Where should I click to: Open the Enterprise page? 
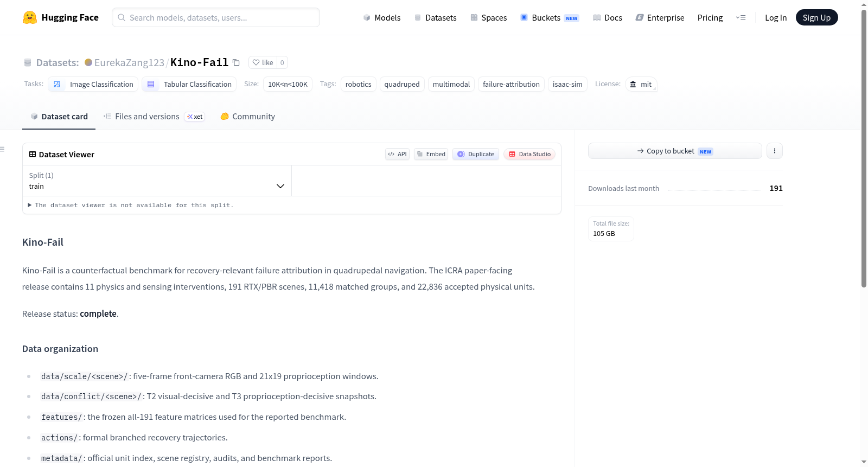pos(660,17)
